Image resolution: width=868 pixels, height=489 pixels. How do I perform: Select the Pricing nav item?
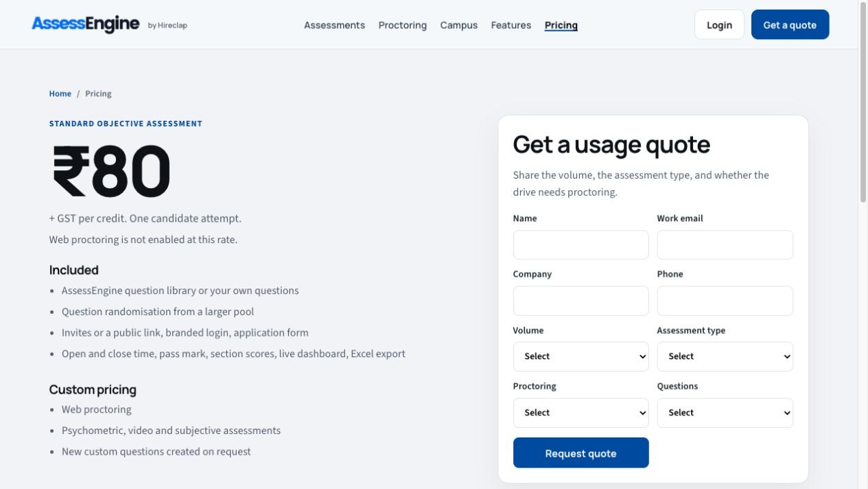click(561, 25)
